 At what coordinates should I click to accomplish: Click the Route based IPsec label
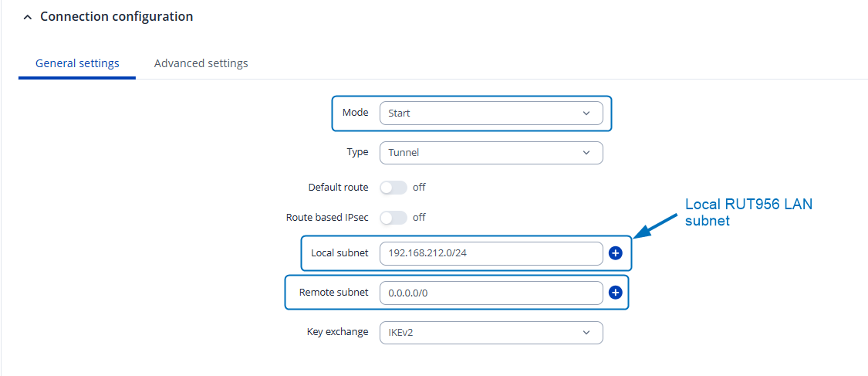coord(327,218)
